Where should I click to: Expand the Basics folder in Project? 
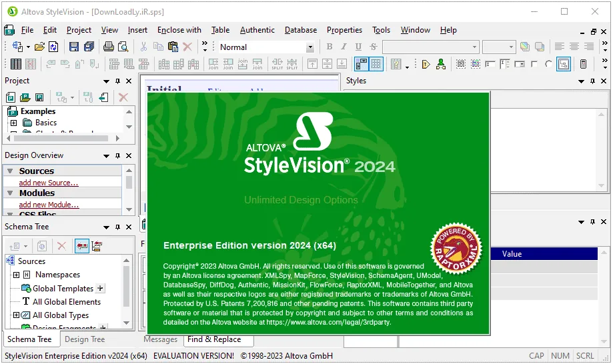14,123
